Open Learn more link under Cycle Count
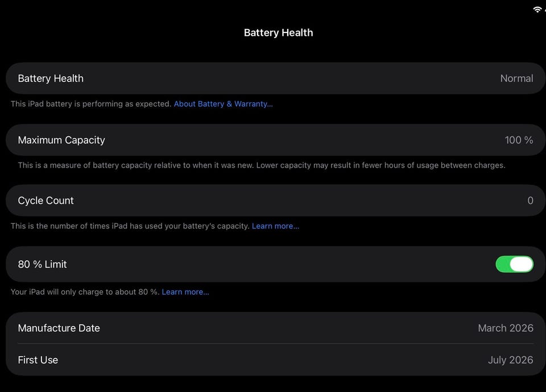 275,226
